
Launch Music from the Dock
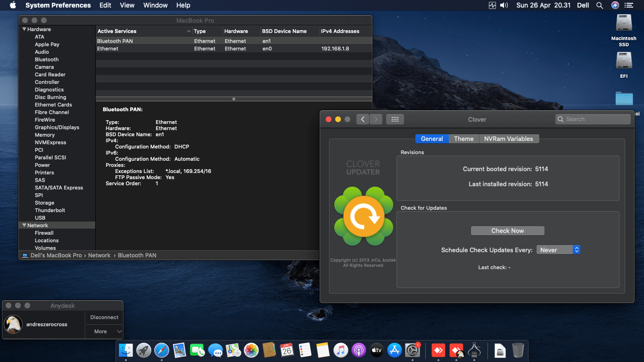click(341, 350)
